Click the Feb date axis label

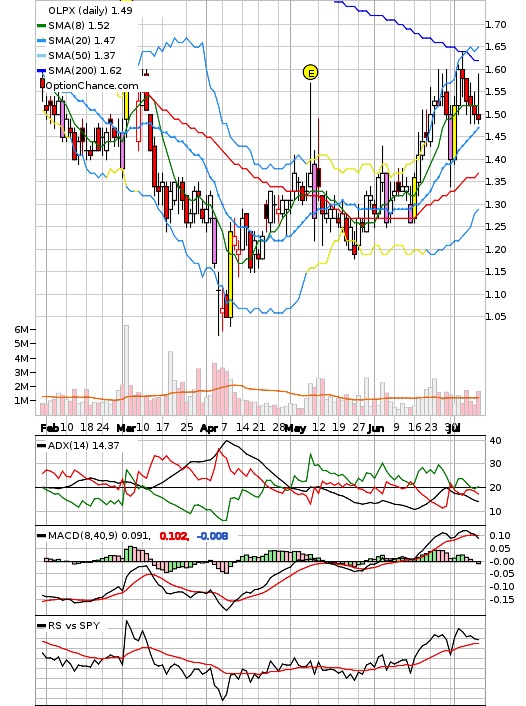tap(50, 428)
